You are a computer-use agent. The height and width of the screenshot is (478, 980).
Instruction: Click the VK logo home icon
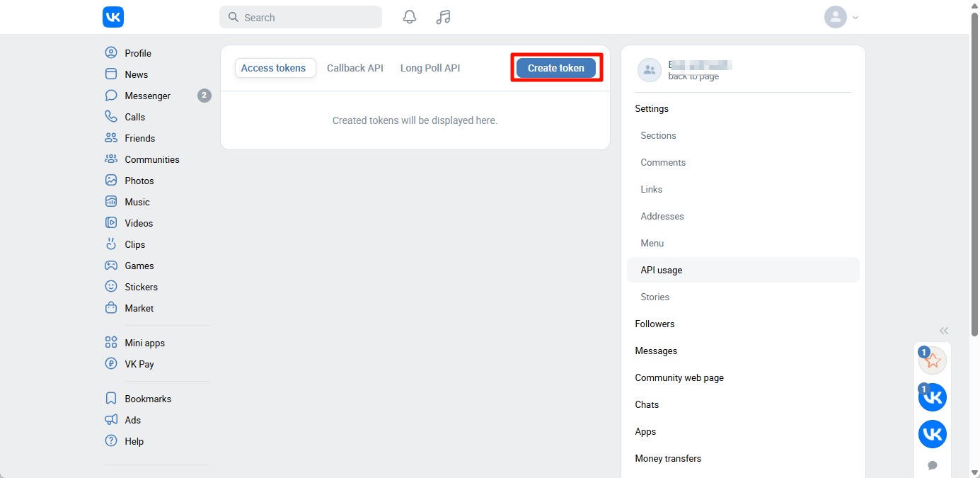click(113, 17)
